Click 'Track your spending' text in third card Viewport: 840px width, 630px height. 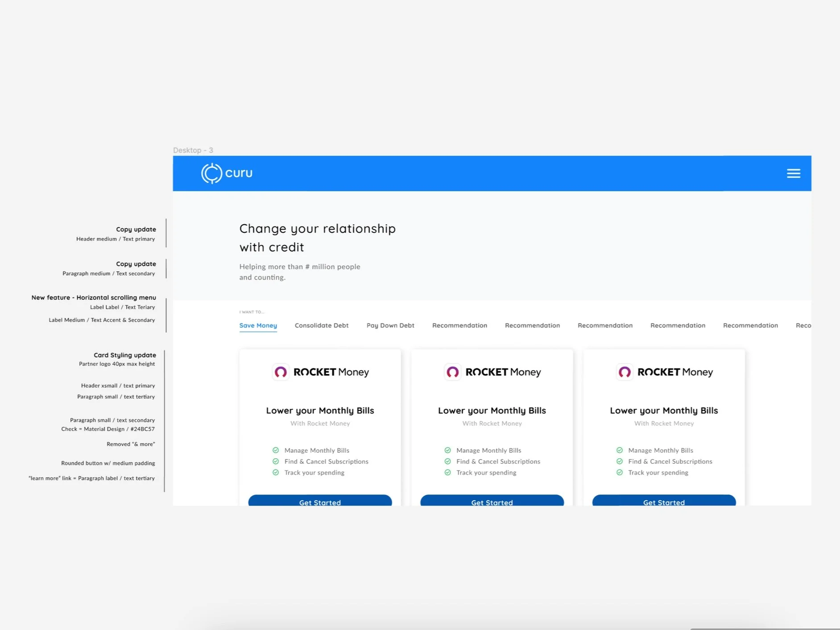[x=658, y=473]
